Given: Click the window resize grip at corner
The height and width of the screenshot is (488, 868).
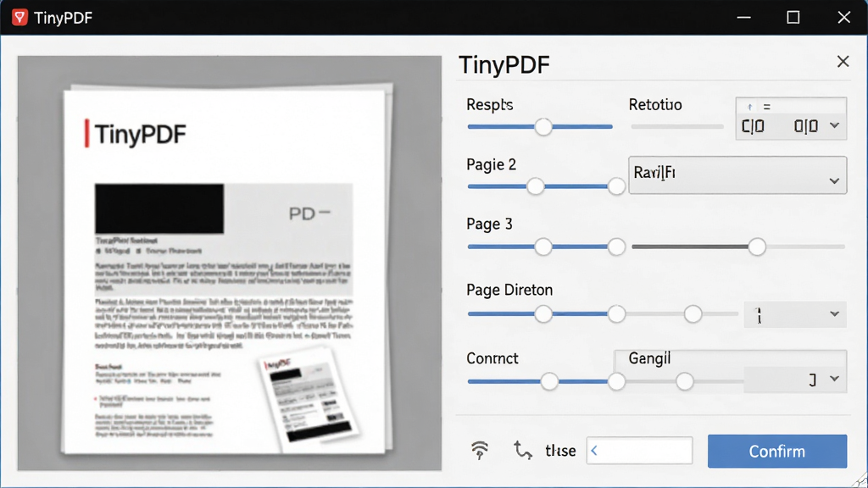Looking at the screenshot, I should [860, 480].
